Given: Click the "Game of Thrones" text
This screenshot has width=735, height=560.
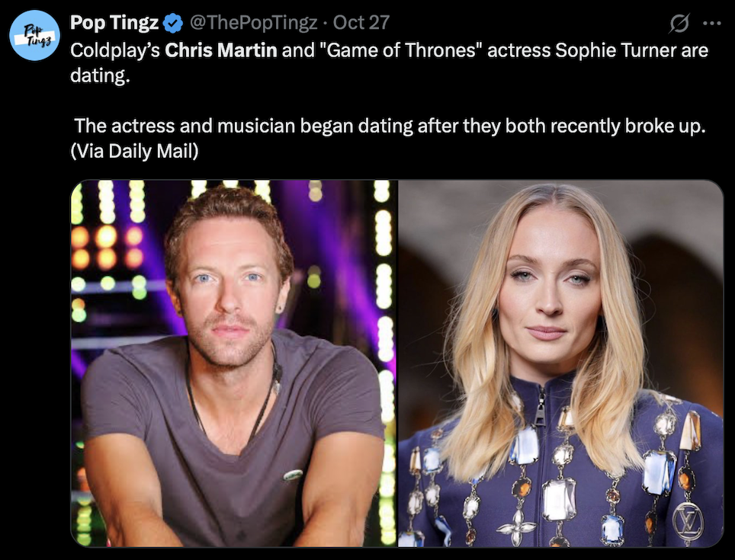Looking at the screenshot, I should pos(401,50).
